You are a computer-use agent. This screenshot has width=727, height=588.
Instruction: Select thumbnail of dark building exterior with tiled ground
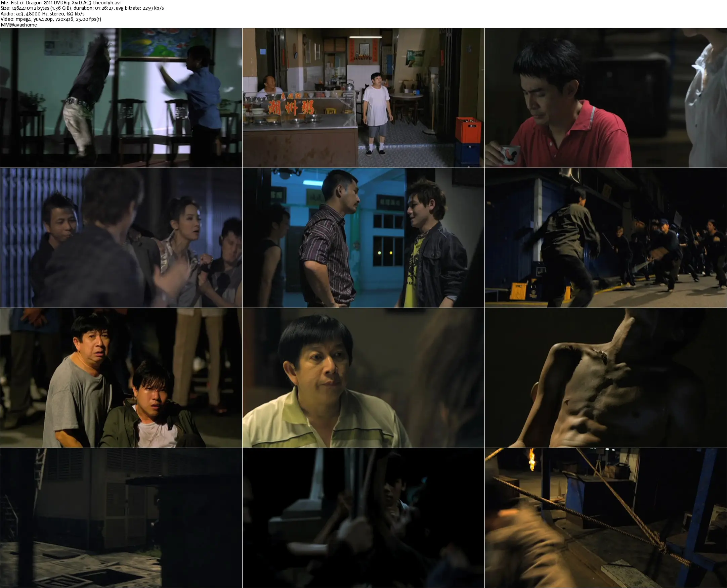121,518
